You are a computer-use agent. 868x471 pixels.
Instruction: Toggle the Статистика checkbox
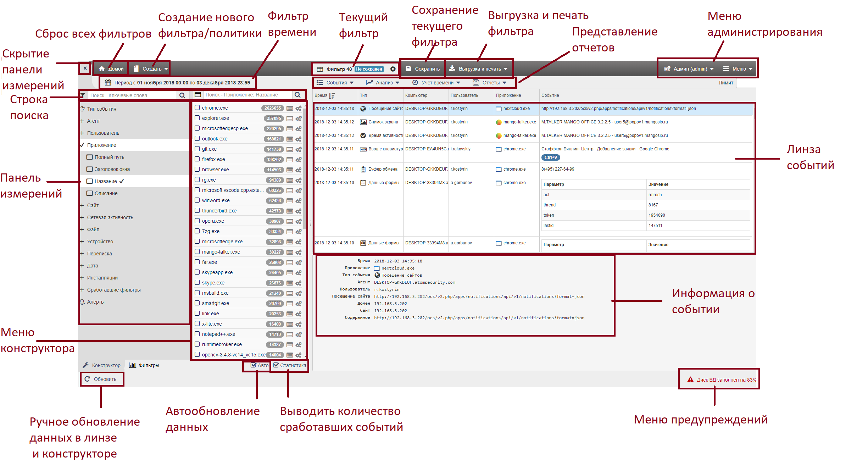tap(276, 365)
